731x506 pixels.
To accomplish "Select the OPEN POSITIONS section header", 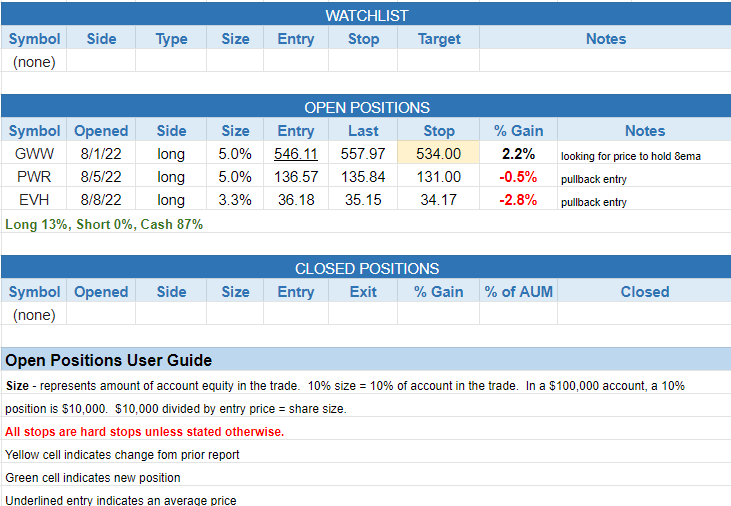I will coord(366,107).
